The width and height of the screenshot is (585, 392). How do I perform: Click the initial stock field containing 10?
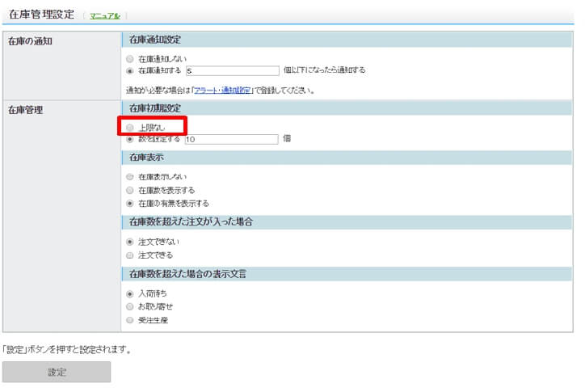[230, 139]
